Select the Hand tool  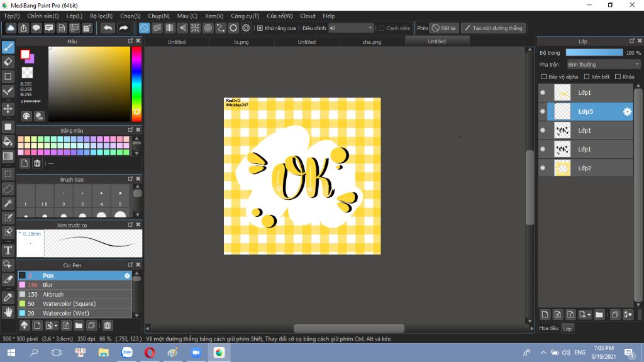(8, 312)
